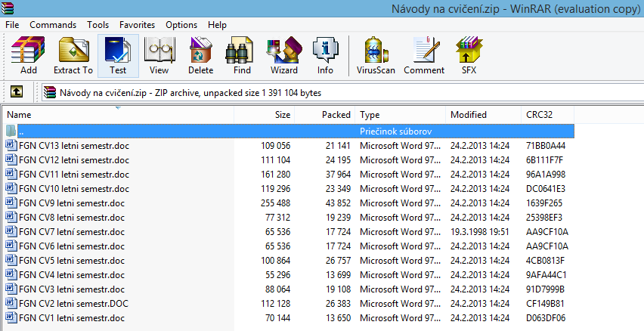Sort by the Size column header
Viewport: 644px width, 331px height.
(264, 115)
